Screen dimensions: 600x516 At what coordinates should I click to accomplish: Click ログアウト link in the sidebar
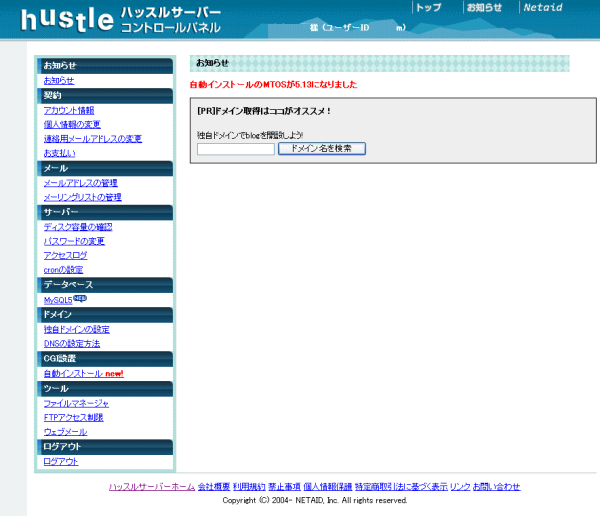[60, 461]
